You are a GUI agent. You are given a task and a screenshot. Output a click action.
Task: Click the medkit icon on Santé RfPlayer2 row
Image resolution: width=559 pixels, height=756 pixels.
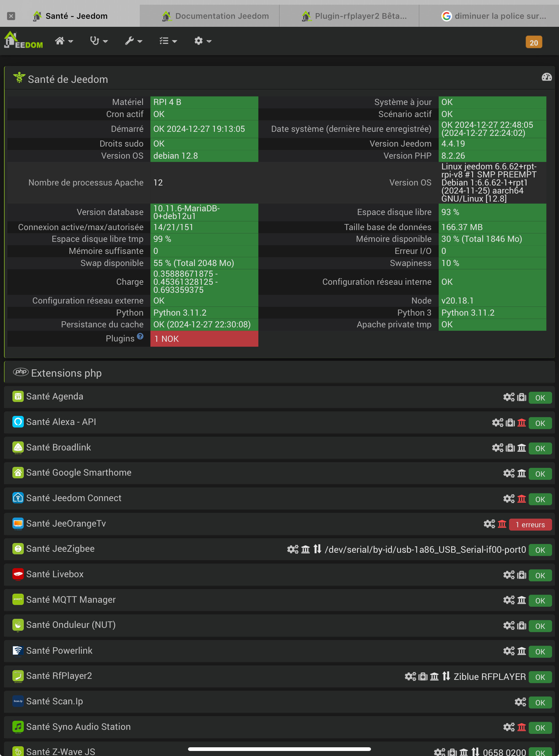click(x=423, y=677)
